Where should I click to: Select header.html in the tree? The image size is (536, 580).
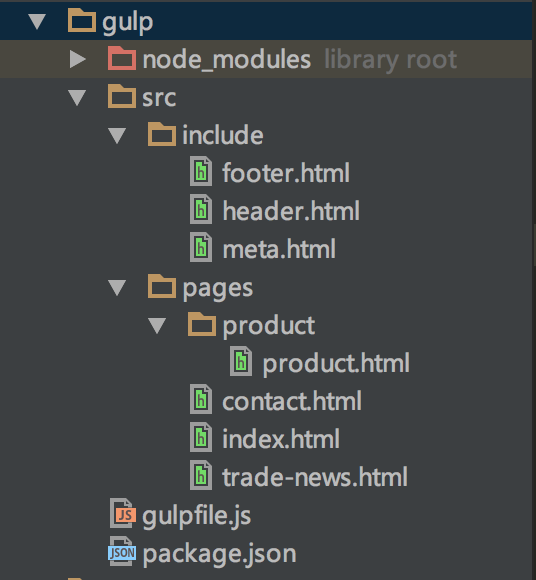[291, 211]
